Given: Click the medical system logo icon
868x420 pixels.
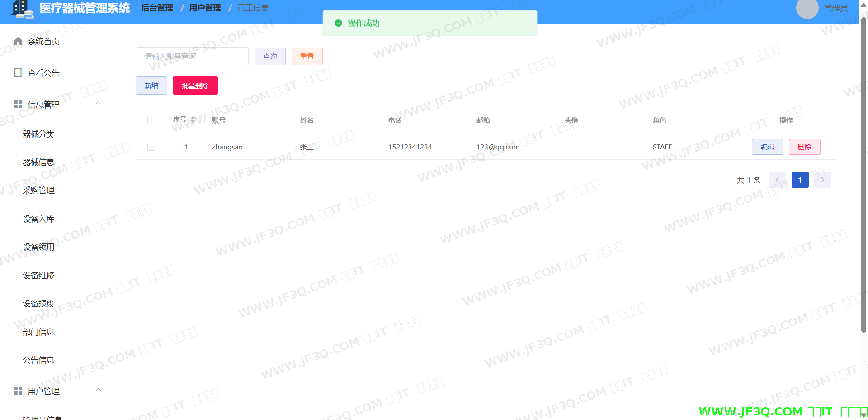Looking at the screenshot, I should [22, 9].
